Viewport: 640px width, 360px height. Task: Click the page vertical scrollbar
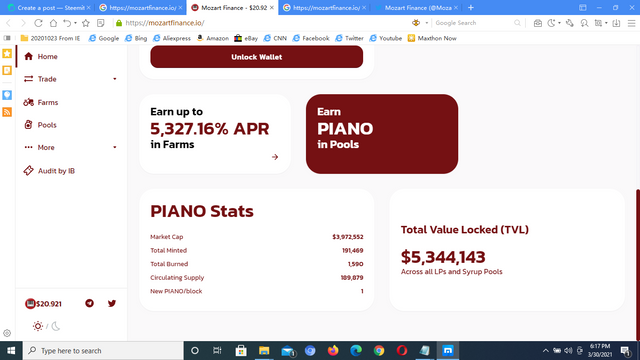638,264
